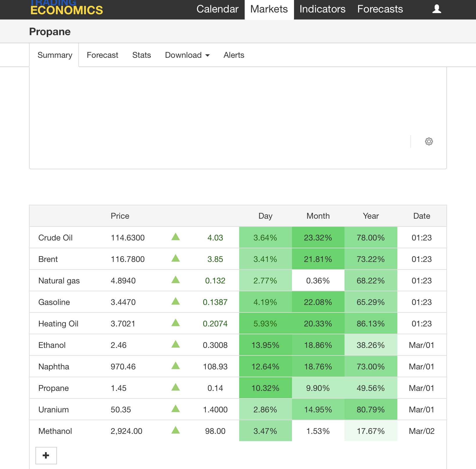Click Crude Oil day change 3.64%

pos(265,238)
